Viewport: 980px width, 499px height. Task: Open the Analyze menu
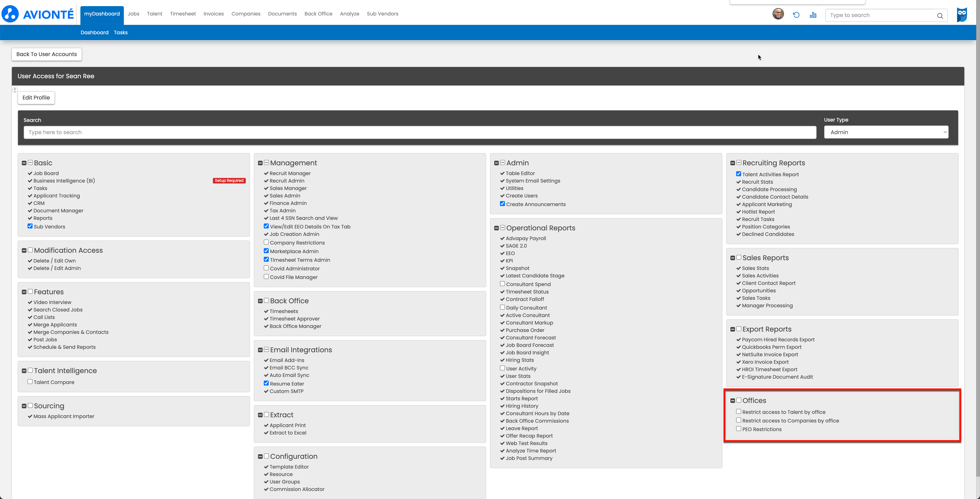pyautogui.click(x=349, y=14)
